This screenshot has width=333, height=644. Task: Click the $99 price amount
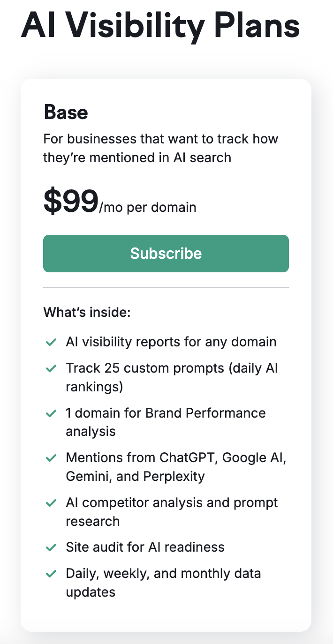click(x=71, y=201)
